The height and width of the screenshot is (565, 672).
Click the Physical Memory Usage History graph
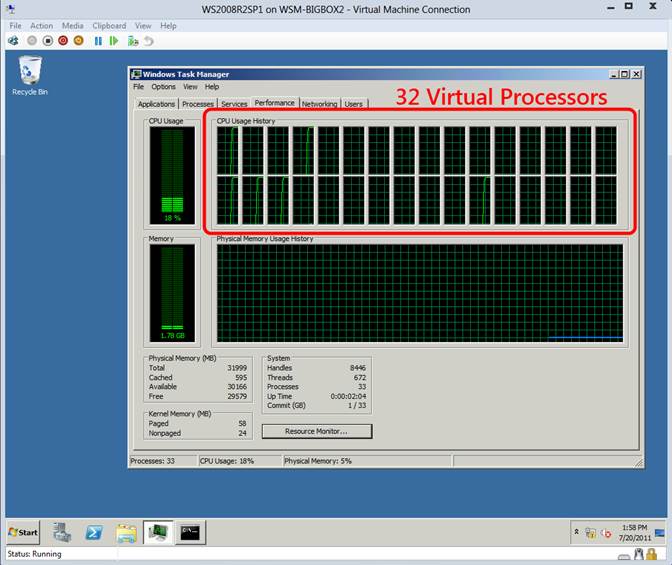pyautogui.click(x=420, y=293)
